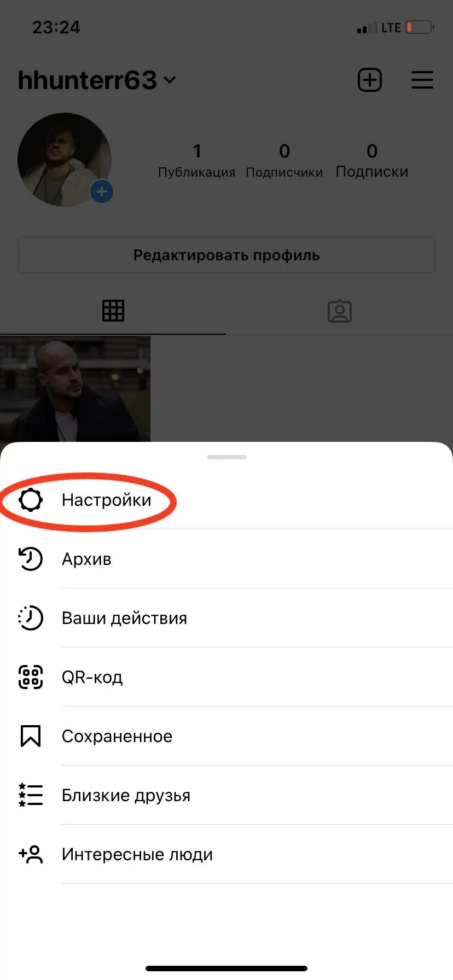453x980 pixels.
Task: Tap the Сохраненное bookmark icon
Action: (x=31, y=736)
